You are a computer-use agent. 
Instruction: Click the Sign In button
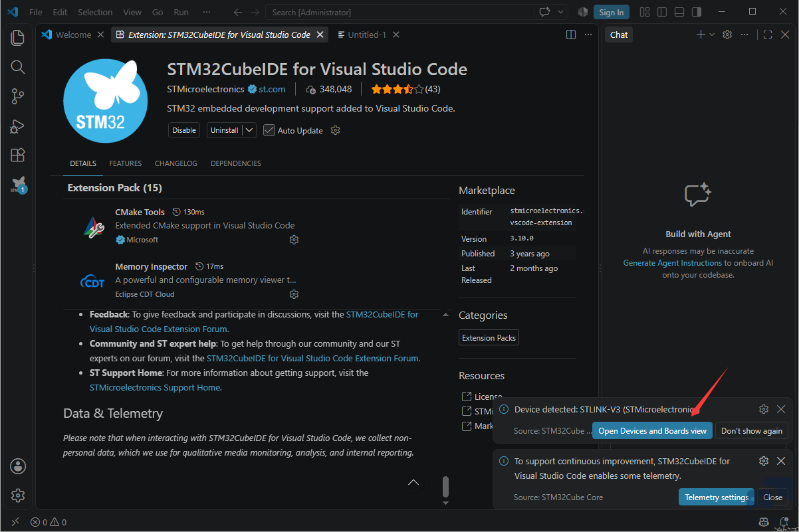[612, 12]
